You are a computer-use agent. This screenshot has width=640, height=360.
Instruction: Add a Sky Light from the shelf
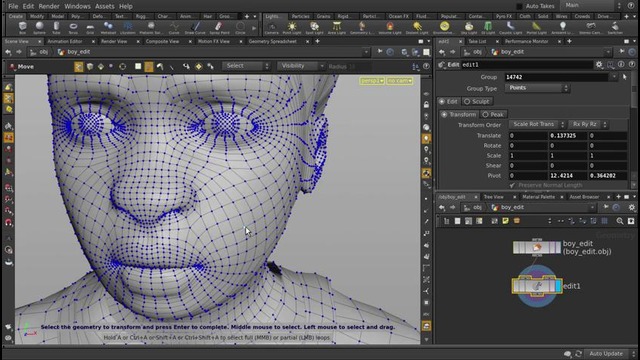click(x=469, y=28)
